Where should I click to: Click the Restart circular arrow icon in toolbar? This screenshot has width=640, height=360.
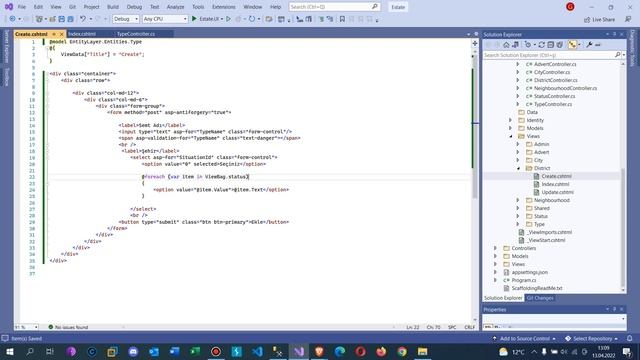tap(252, 19)
